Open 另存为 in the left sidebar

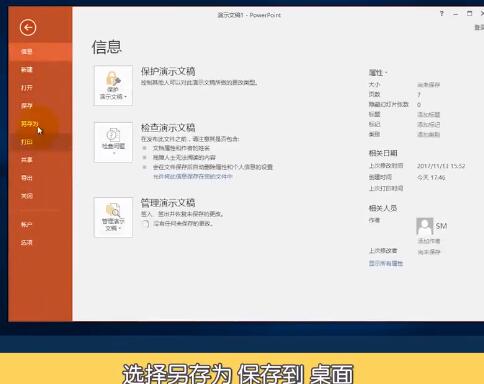[40, 124]
